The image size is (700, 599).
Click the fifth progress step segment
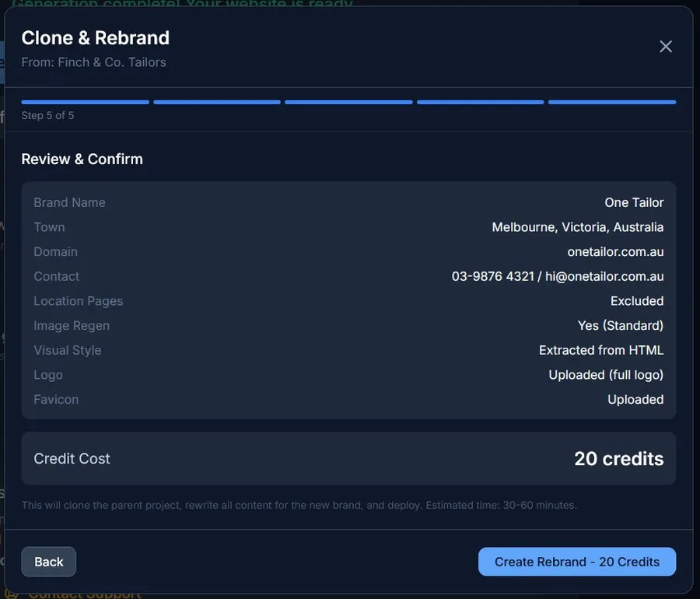coord(612,102)
